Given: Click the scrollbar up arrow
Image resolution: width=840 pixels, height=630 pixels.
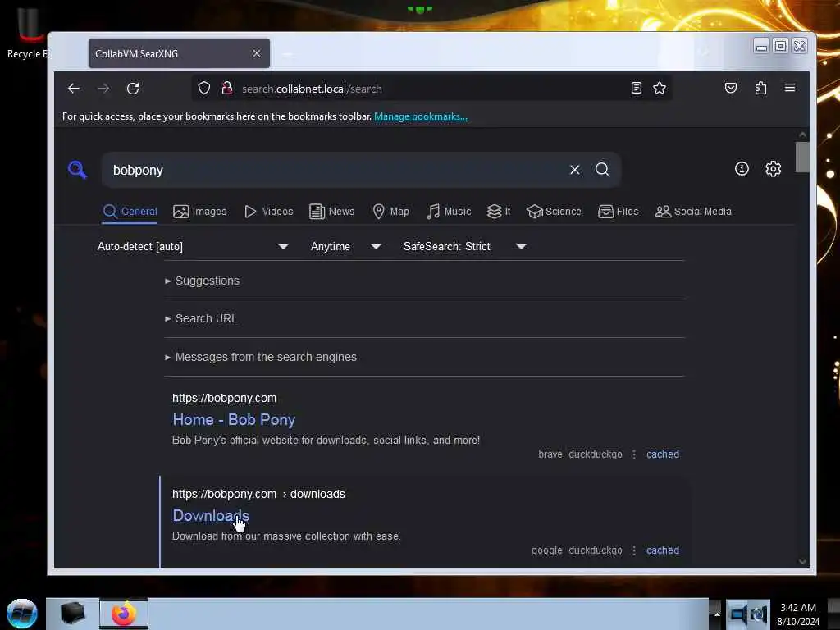Looking at the screenshot, I should tap(802, 134).
